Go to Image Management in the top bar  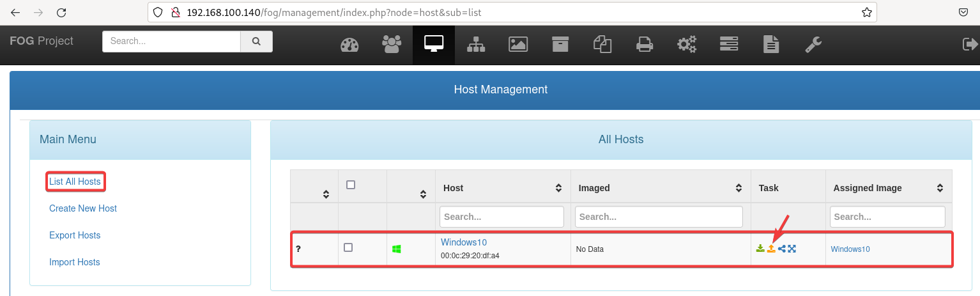(517, 44)
